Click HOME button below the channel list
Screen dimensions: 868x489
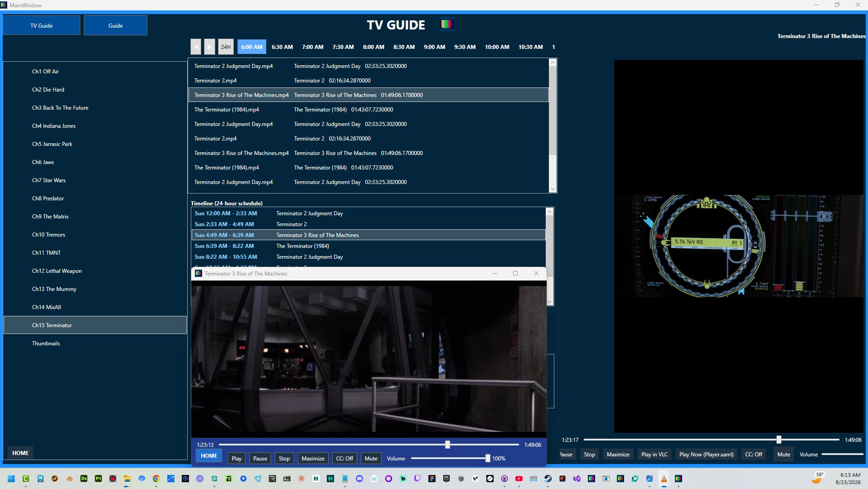coord(20,453)
